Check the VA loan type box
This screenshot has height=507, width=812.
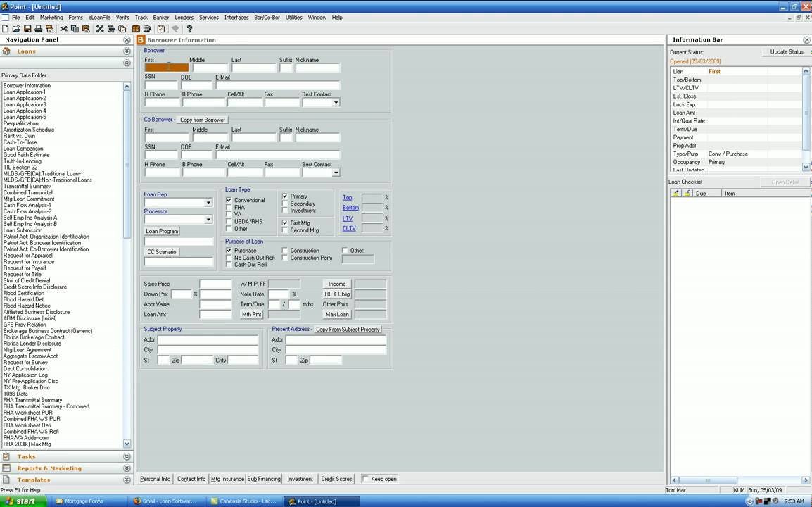coord(229,214)
